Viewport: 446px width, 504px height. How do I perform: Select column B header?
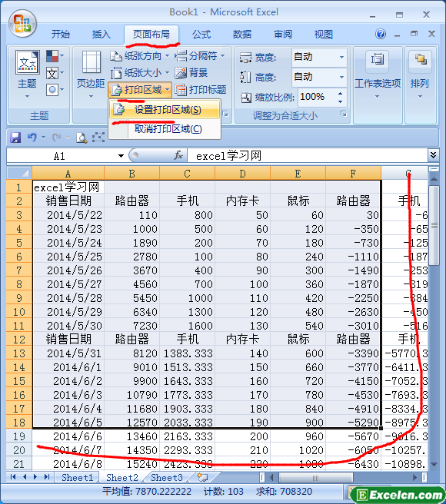(x=132, y=174)
